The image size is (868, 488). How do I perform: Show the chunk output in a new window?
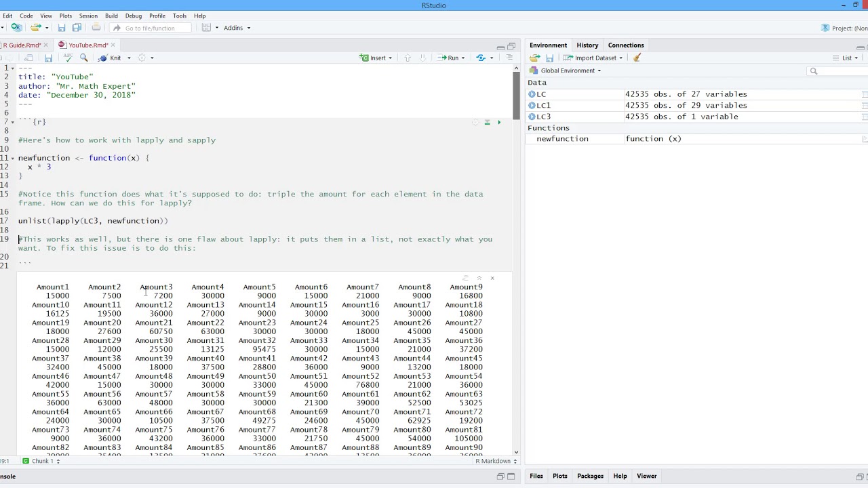466,278
